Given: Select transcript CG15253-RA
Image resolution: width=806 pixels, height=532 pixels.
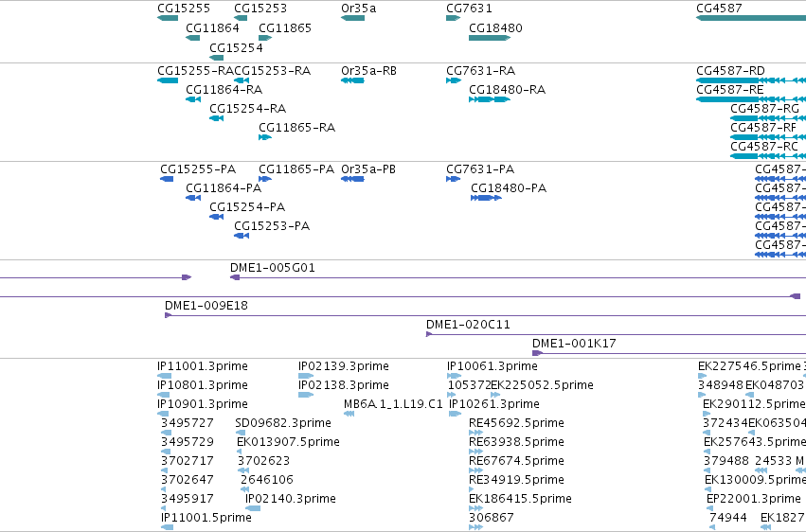Looking at the screenshot, I should (x=272, y=70).
